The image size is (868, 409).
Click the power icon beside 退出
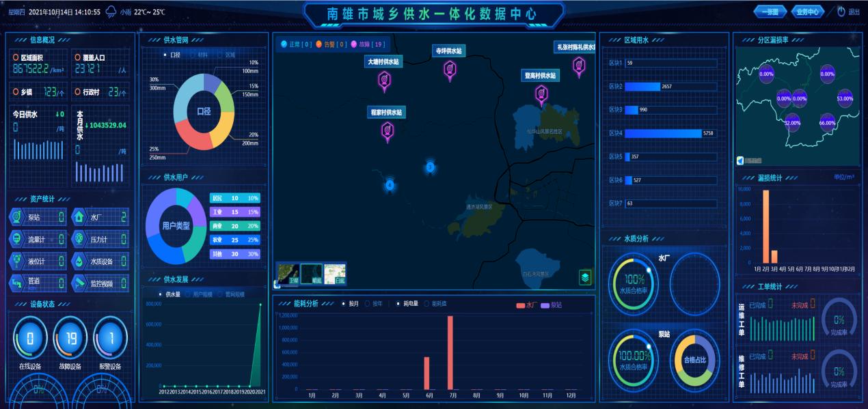click(841, 12)
